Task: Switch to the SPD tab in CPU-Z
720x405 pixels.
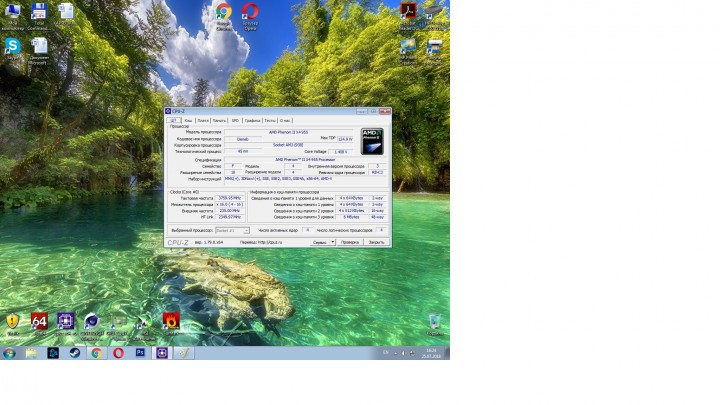Action: tap(236, 121)
